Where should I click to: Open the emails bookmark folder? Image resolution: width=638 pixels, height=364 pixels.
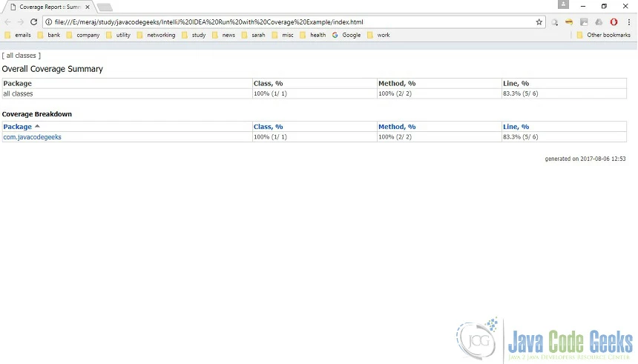[18, 35]
